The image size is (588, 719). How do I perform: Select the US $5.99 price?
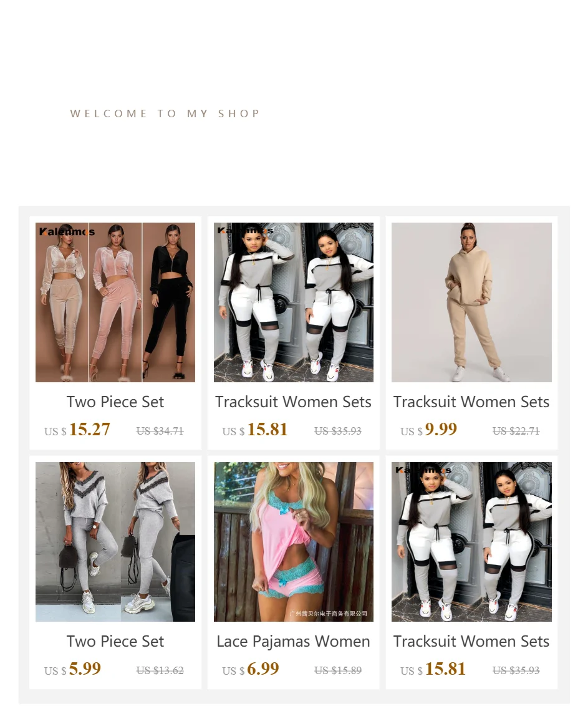pyautogui.click(x=72, y=669)
